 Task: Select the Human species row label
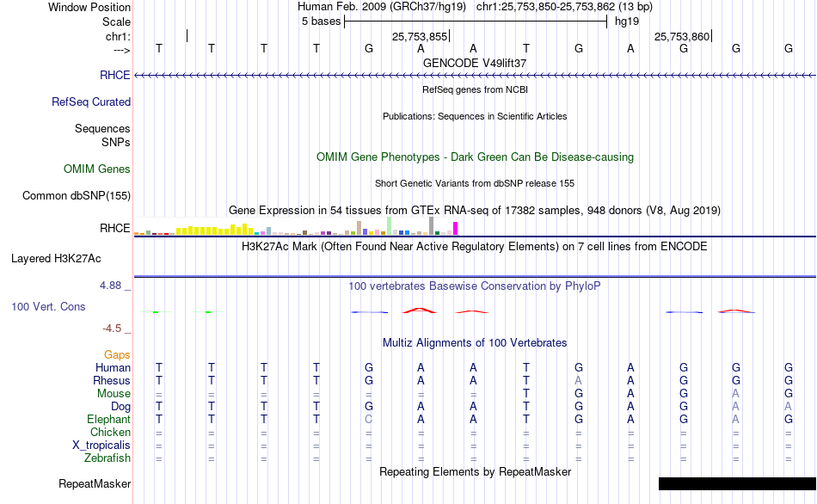click(x=113, y=368)
